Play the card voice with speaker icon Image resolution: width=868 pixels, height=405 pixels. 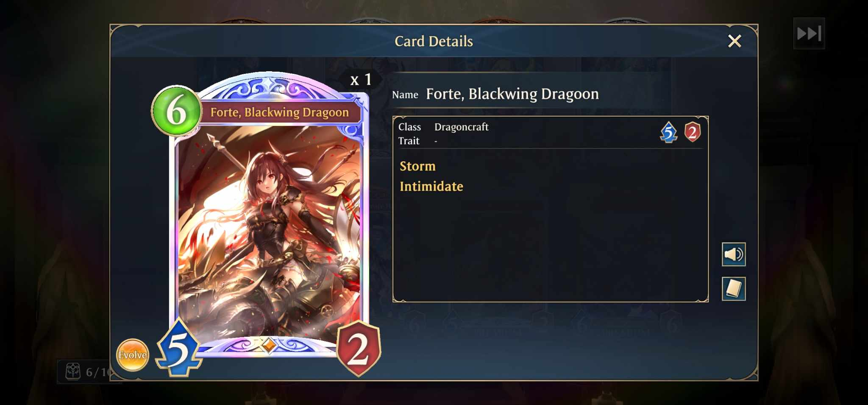click(x=734, y=254)
